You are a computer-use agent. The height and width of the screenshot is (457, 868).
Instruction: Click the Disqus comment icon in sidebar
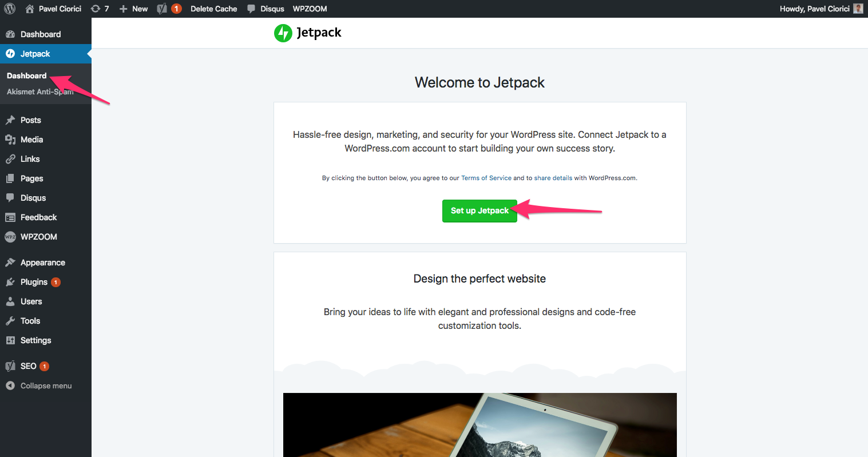pos(10,198)
